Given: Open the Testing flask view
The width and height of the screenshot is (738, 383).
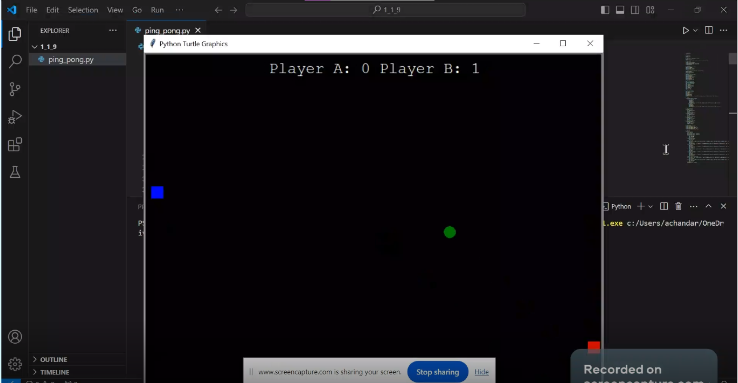Looking at the screenshot, I should 15,172.
